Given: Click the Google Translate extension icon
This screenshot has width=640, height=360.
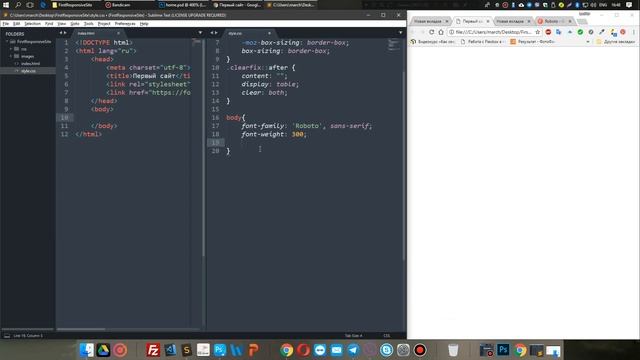Looking at the screenshot, I should click(559, 32).
